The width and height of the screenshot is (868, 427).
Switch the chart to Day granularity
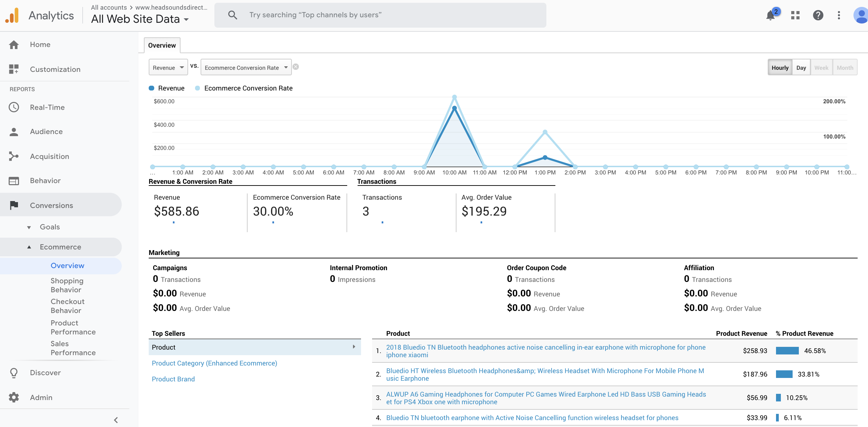click(x=801, y=67)
